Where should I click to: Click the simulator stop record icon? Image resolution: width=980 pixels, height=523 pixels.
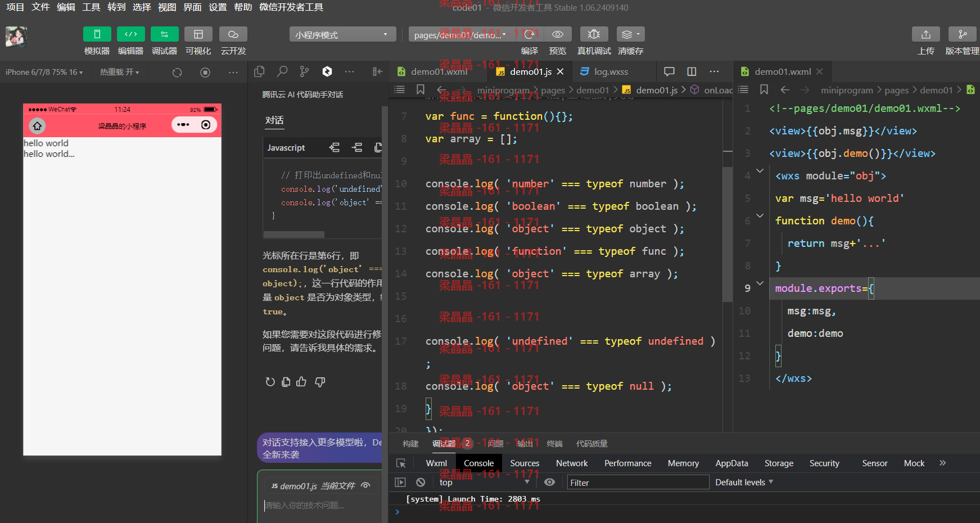point(205,72)
